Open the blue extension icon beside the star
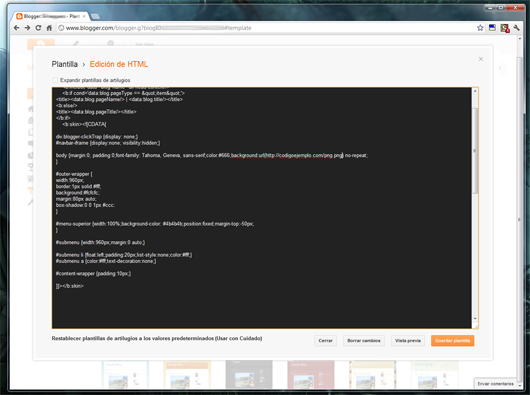 [492, 28]
